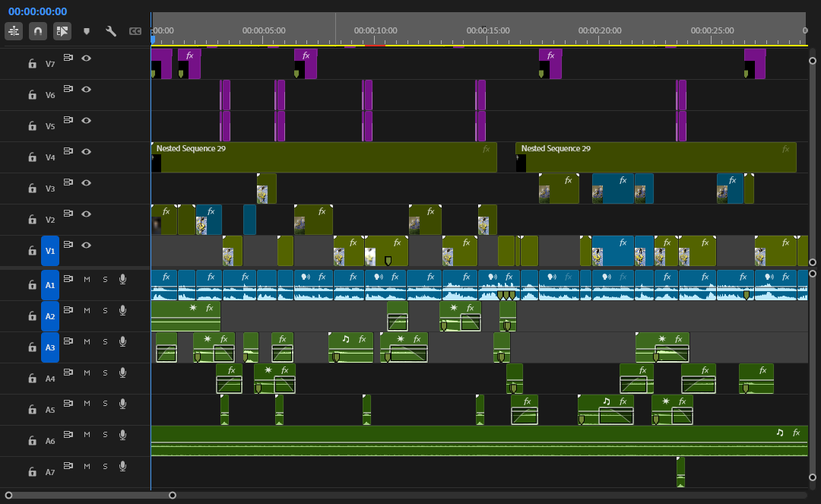Toggle Sync Lock on track A7

pos(68,466)
